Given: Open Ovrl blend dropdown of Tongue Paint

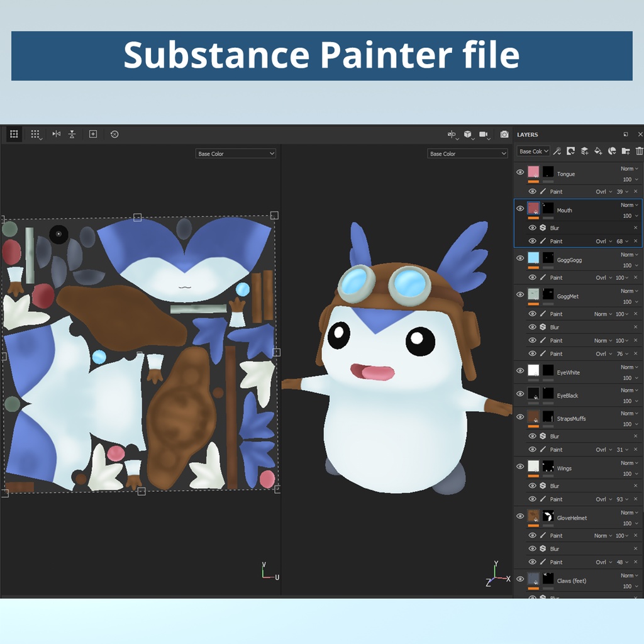Looking at the screenshot, I should 604,191.
